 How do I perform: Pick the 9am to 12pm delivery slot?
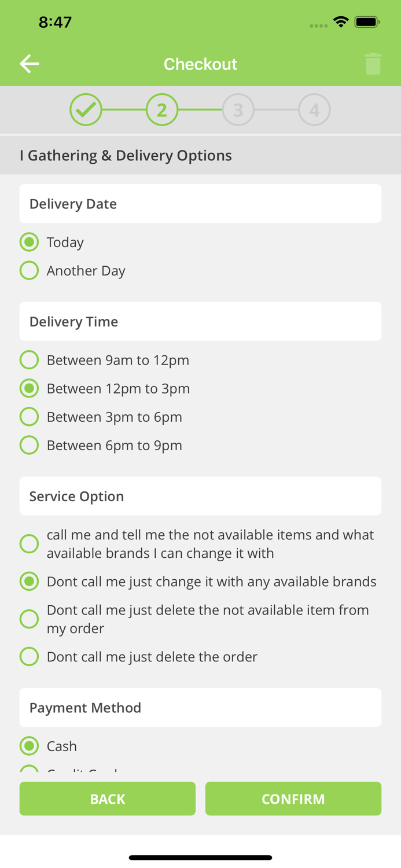pos(29,359)
